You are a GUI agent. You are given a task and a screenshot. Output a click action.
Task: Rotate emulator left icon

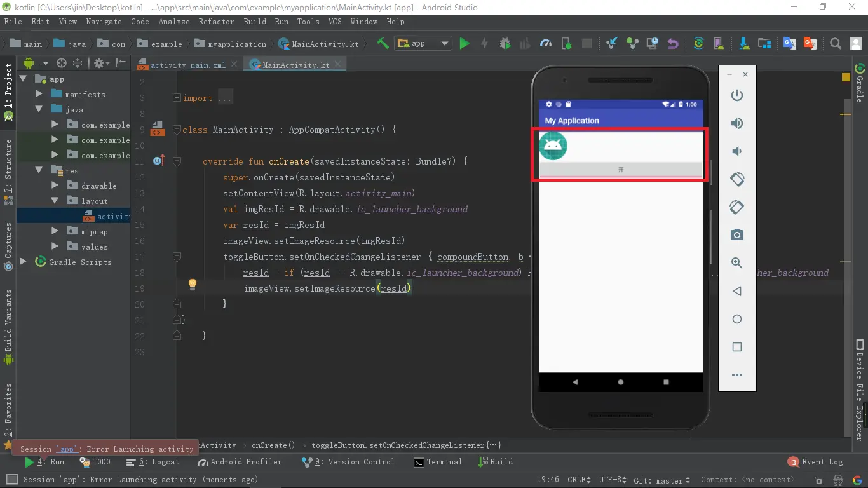coord(737,179)
